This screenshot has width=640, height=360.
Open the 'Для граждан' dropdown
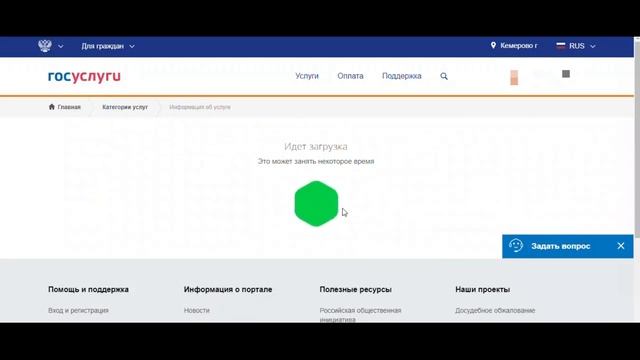[x=108, y=46]
